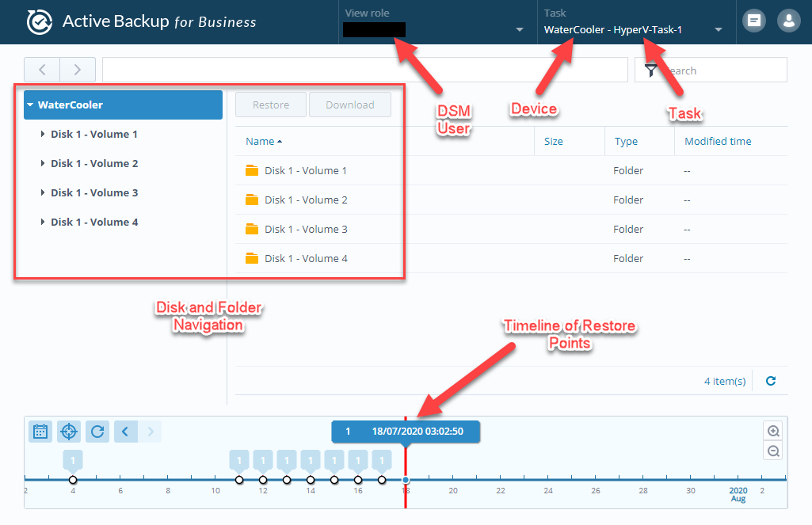Viewport: 812px width, 525px height.
Task: Jump to next restore point on timeline
Action: [151, 432]
